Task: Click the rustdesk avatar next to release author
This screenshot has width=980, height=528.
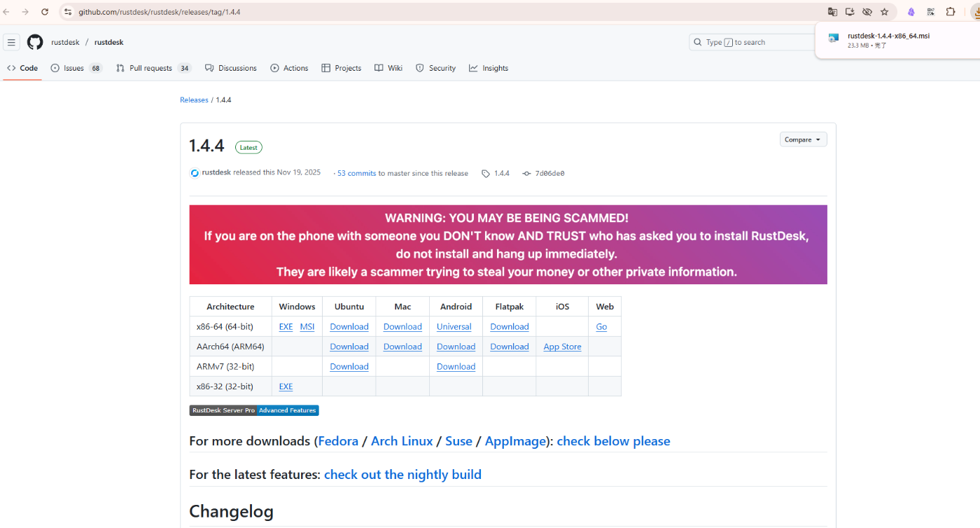Action: coord(195,173)
